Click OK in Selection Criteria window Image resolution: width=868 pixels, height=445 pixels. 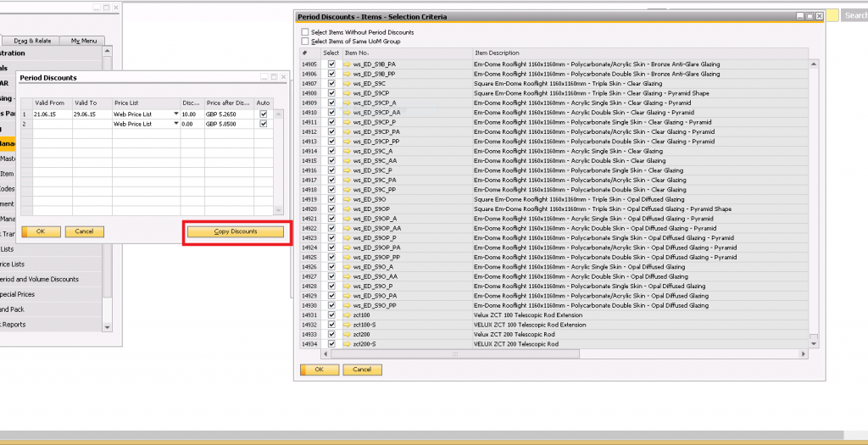tap(320, 370)
